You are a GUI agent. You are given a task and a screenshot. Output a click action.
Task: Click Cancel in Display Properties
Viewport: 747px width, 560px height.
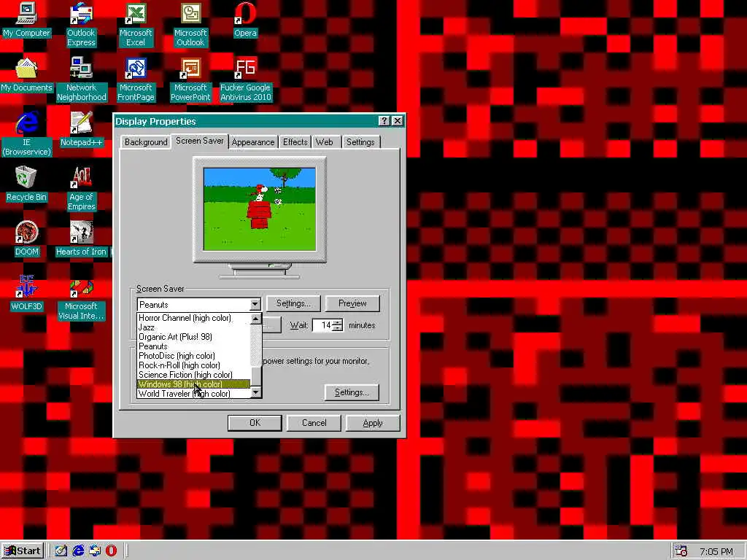pos(314,423)
